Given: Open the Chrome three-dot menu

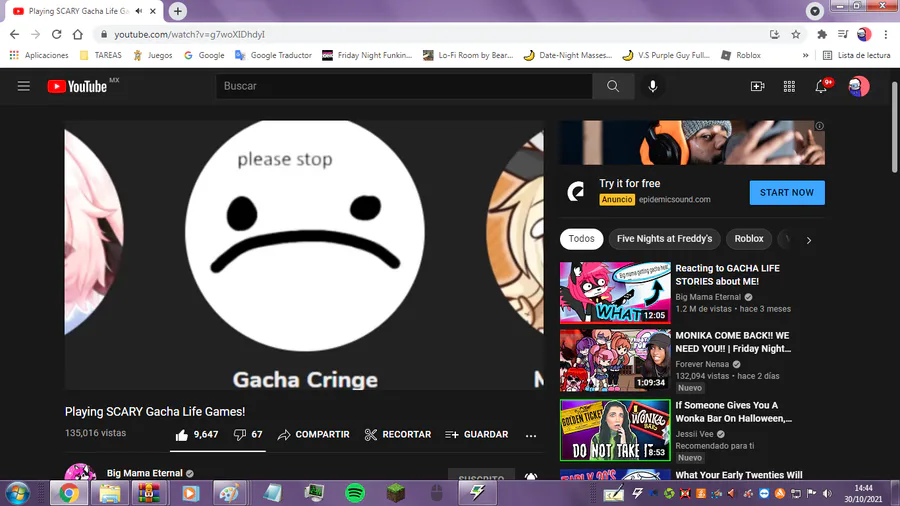Looking at the screenshot, I should pyautogui.click(x=886, y=34).
